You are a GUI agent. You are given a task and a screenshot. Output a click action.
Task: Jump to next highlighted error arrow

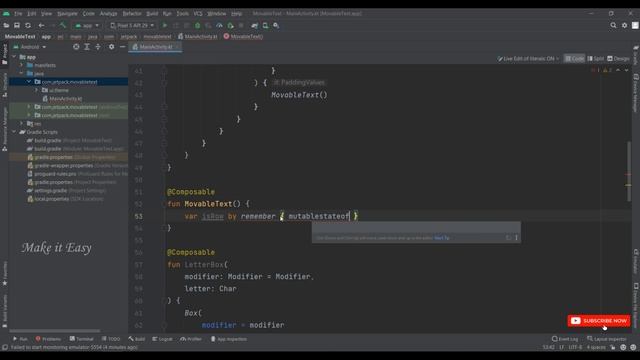pos(626,70)
